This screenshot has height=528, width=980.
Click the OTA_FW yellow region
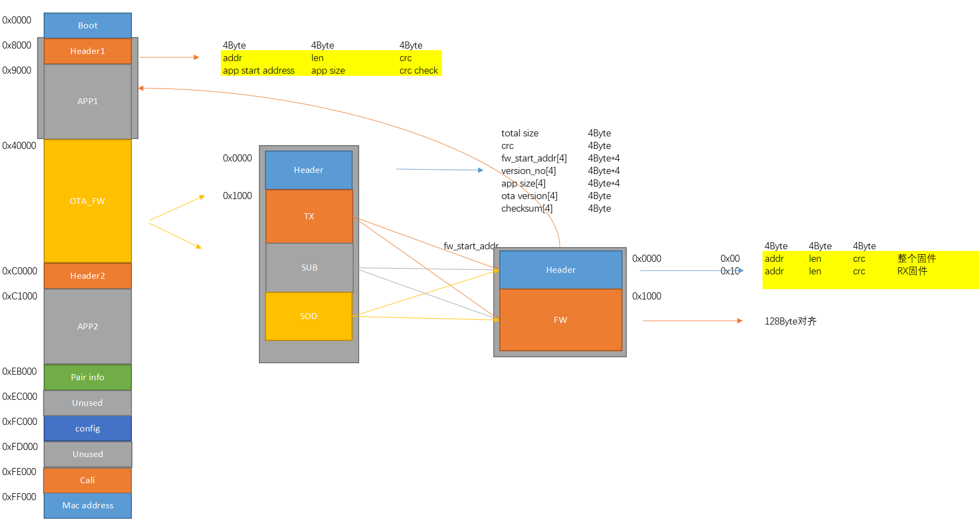pyautogui.click(x=87, y=201)
